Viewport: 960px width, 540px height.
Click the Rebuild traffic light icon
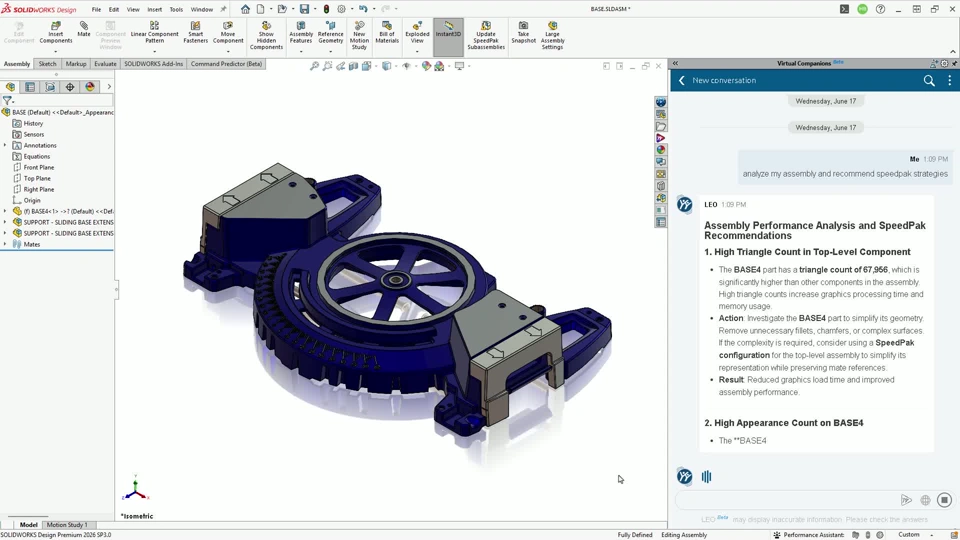pos(326,9)
